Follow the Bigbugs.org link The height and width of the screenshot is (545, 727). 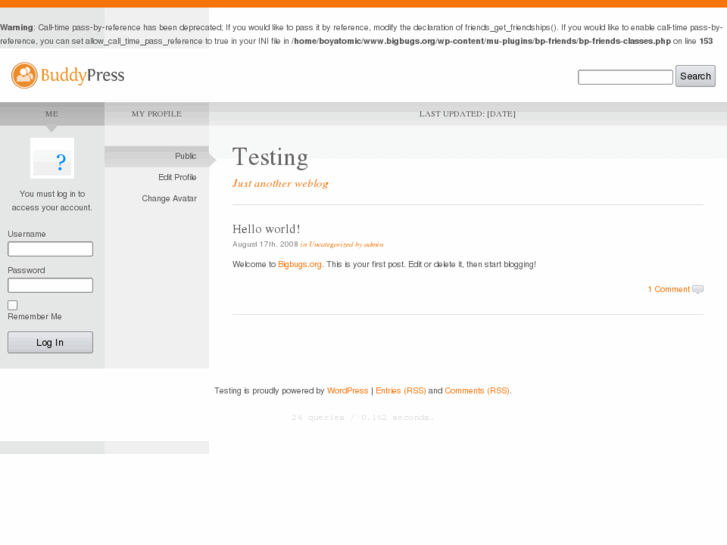click(x=300, y=264)
